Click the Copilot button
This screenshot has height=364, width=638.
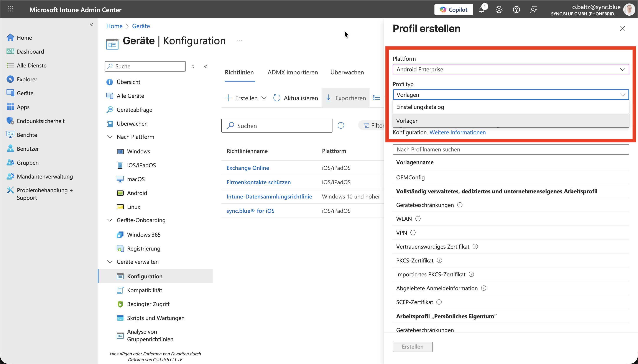(x=453, y=10)
